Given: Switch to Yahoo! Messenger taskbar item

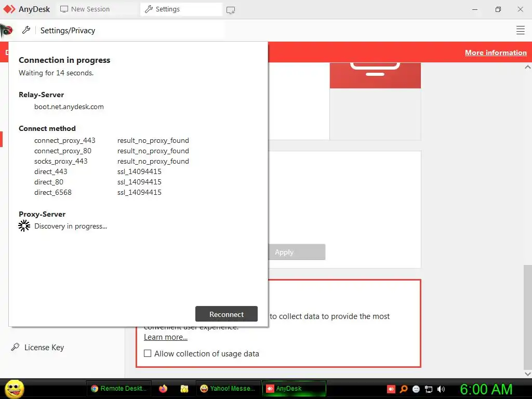Looking at the screenshot, I should [x=228, y=389].
